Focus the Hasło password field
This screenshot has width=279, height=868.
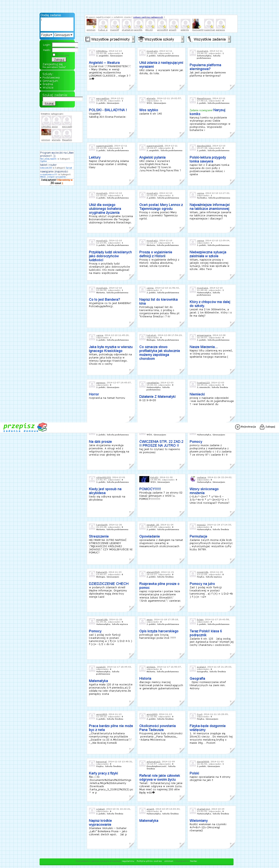tap(65, 50)
